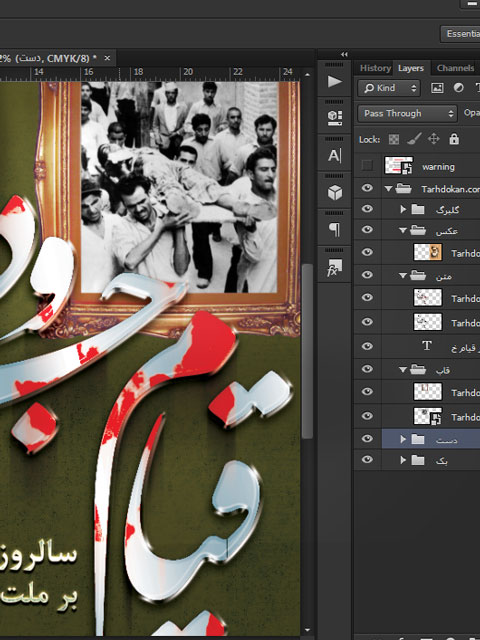Select the warning layer name
Screen dimensions: 480x640
pyautogui.click(x=438, y=167)
